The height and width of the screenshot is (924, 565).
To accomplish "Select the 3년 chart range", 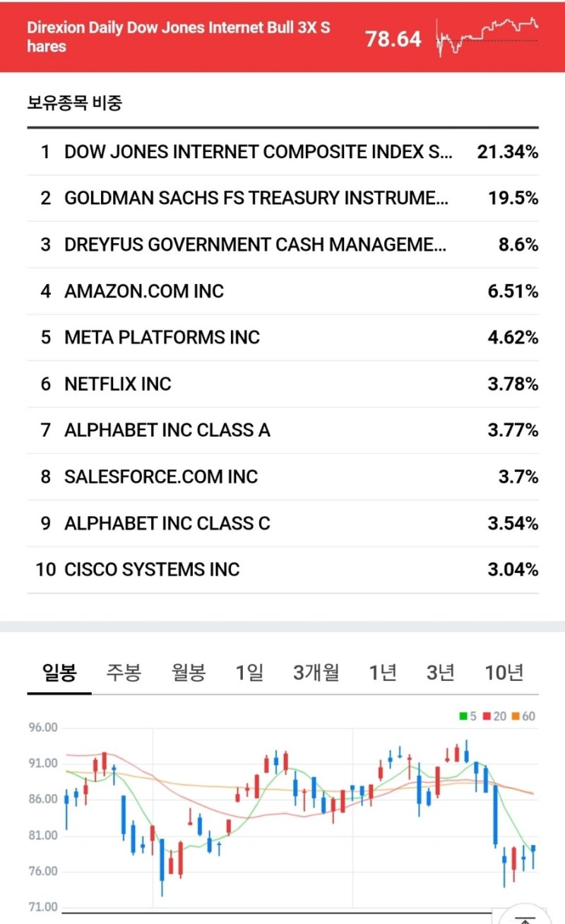I will click(x=440, y=673).
